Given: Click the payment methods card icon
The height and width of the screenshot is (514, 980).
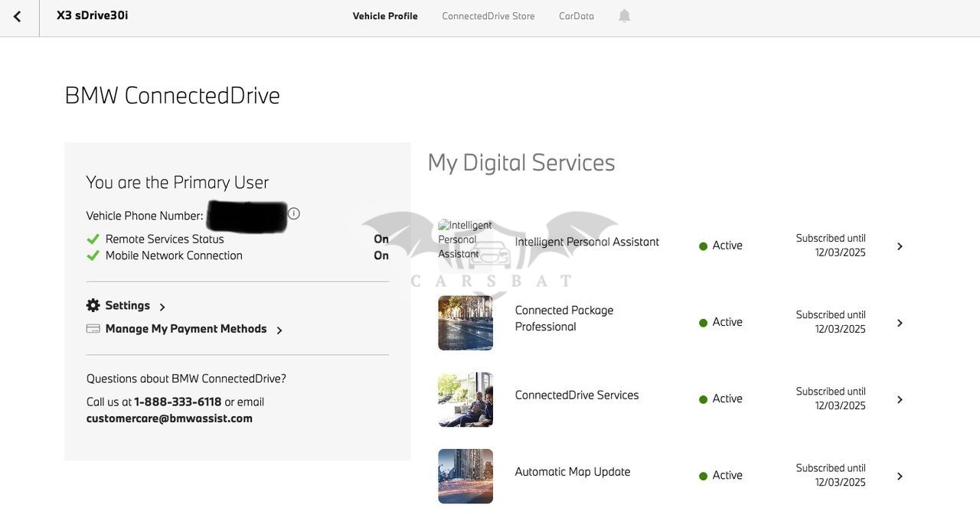Looking at the screenshot, I should point(93,329).
